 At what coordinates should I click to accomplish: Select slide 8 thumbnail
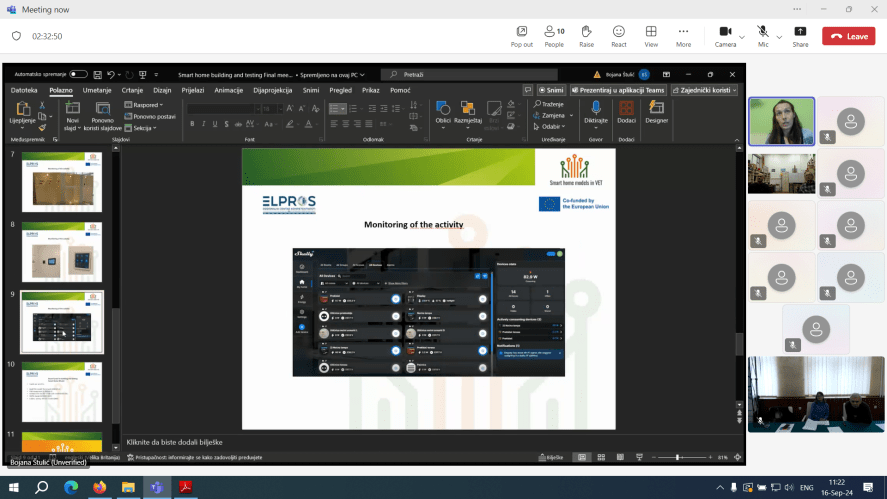(x=62, y=252)
